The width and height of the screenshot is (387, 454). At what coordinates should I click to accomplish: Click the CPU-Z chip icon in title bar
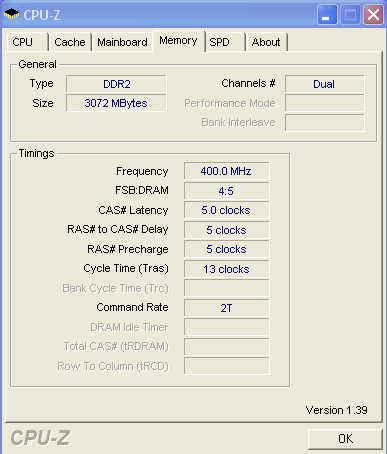pos(12,14)
